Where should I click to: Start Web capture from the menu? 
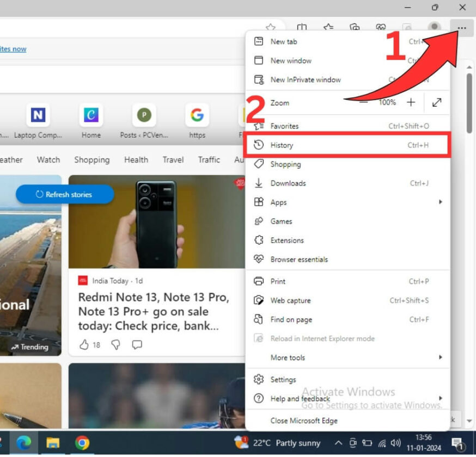click(x=347, y=300)
